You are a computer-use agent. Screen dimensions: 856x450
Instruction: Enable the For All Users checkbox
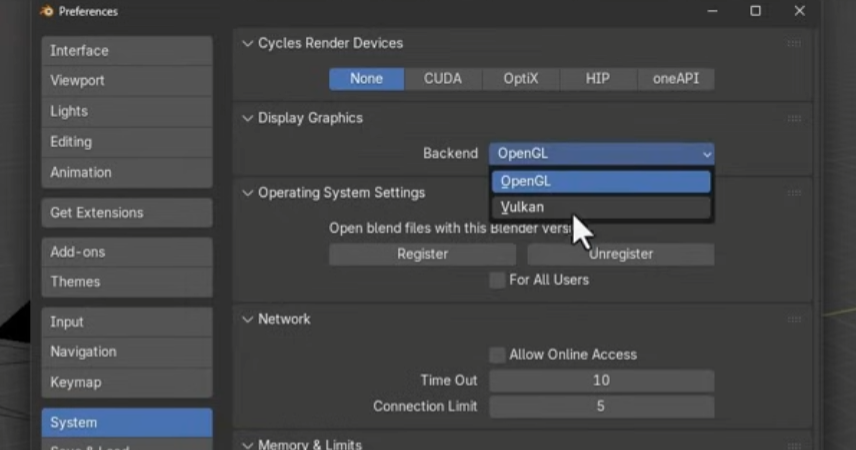click(x=497, y=280)
